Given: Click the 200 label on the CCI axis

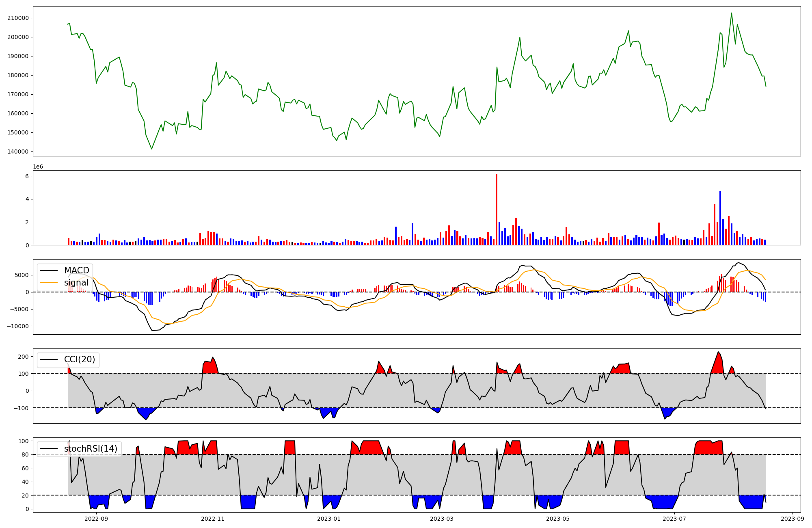Looking at the screenshot, I should click(x=24, y=357).
